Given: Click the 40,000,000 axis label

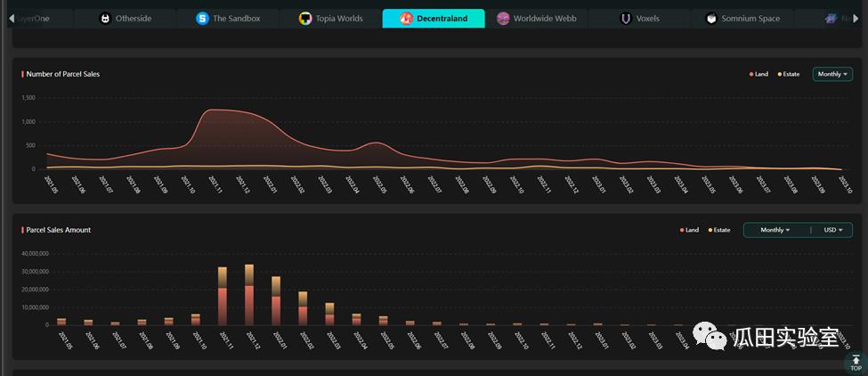Looking at the screenshot, I should (x=36, y=254).
